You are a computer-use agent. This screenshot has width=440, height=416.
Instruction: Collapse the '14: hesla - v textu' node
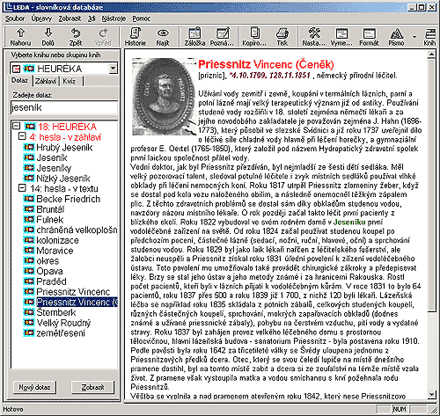click(22, 188)
